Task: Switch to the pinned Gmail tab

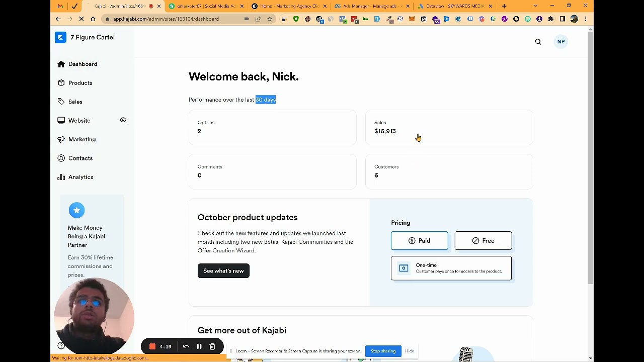Action: 60,6
